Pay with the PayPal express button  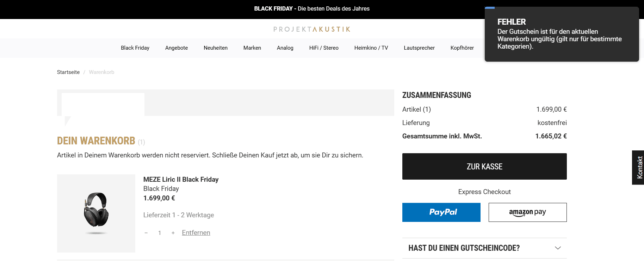(441, 212)
